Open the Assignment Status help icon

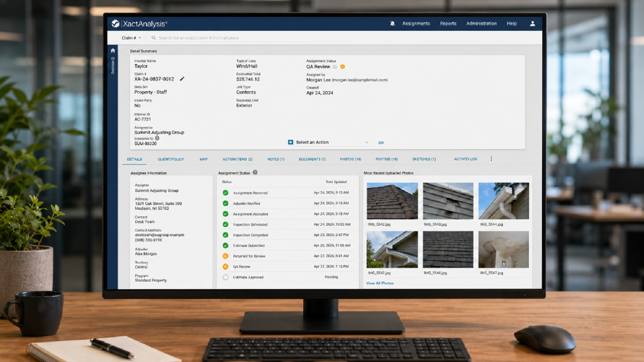pos(255,173)
